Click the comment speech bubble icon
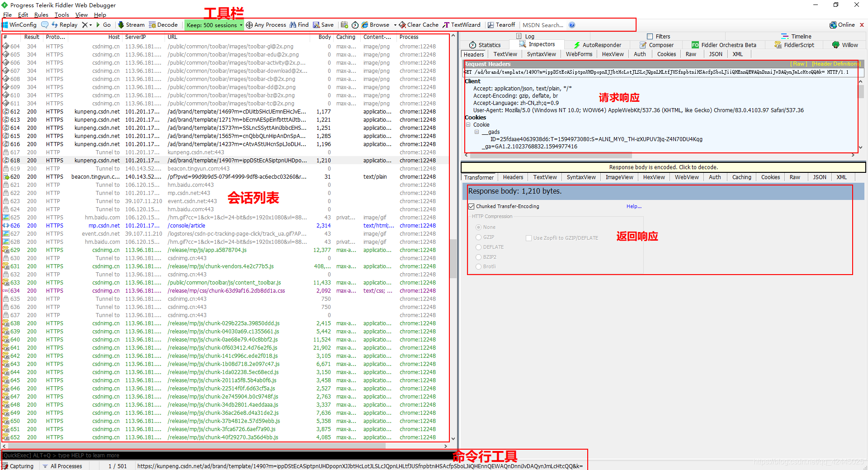This screenshot has width=868, height=470. [x=45, y=25]
